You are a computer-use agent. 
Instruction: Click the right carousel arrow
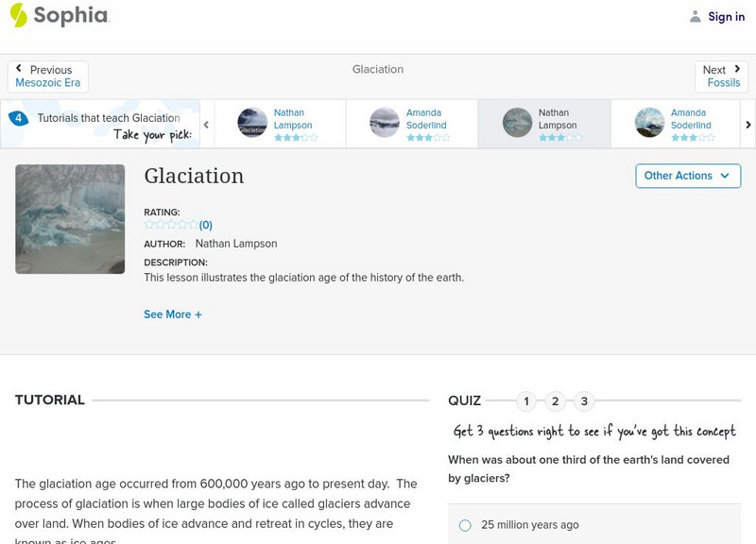pos(747,124)
